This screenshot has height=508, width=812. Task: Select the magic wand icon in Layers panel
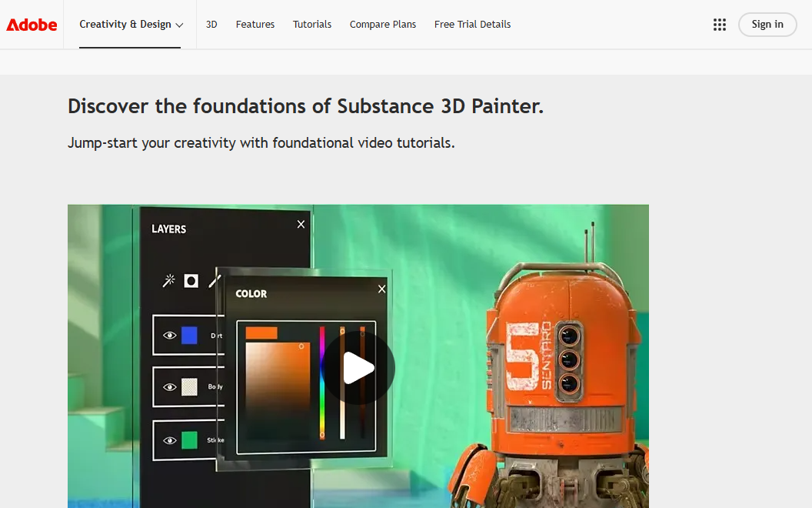(x=168, y=281)
